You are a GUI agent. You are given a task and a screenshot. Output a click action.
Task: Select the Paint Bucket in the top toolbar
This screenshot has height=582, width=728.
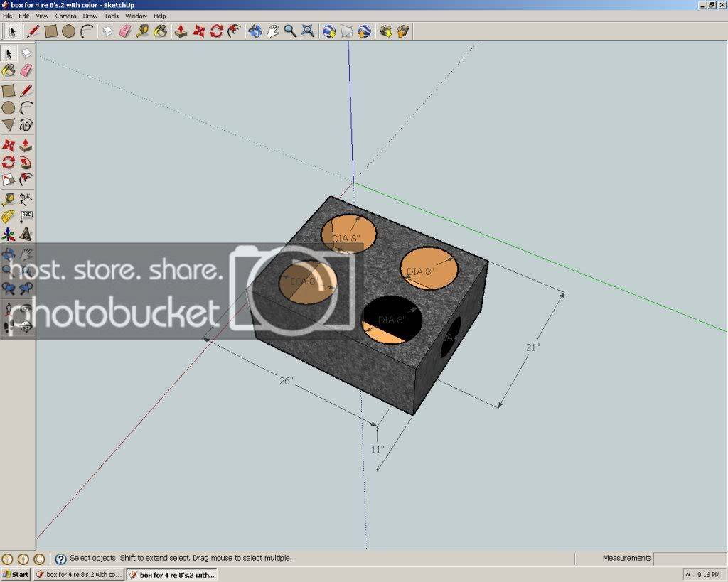(x=160, y=31)
